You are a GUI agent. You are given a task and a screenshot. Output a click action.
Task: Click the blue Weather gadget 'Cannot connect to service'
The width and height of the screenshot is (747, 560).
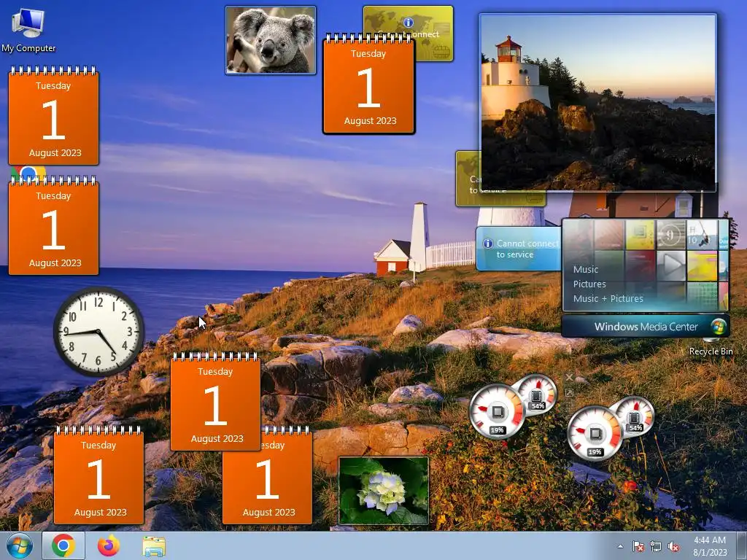519,249
